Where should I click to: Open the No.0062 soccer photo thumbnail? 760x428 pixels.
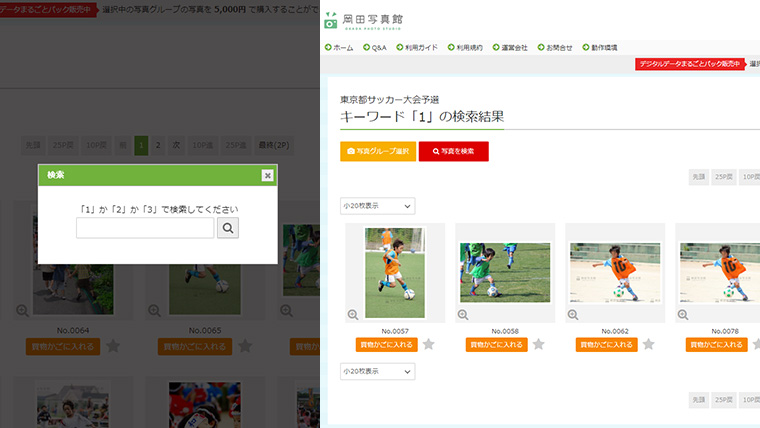(615, 273)
